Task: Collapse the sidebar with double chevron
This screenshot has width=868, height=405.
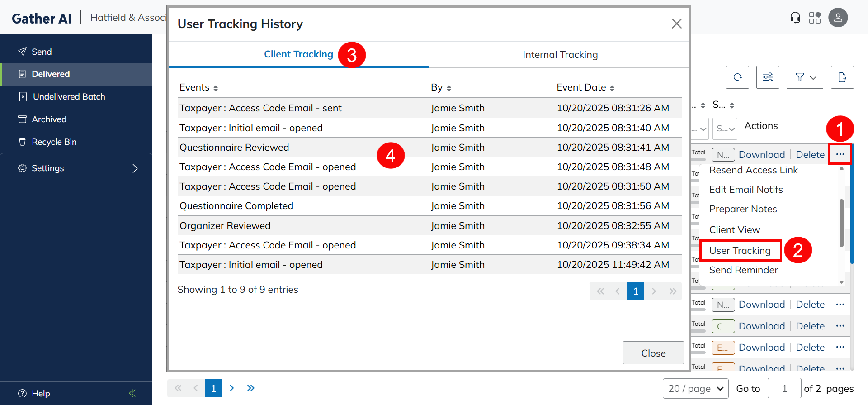Action: pyautogui.click(x=132, y=393)
